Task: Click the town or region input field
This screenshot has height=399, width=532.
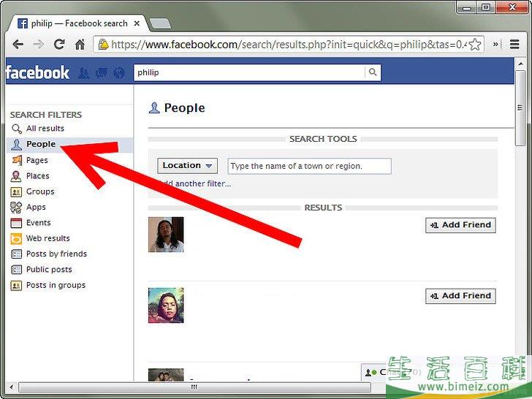Action: tap(309, 167)
